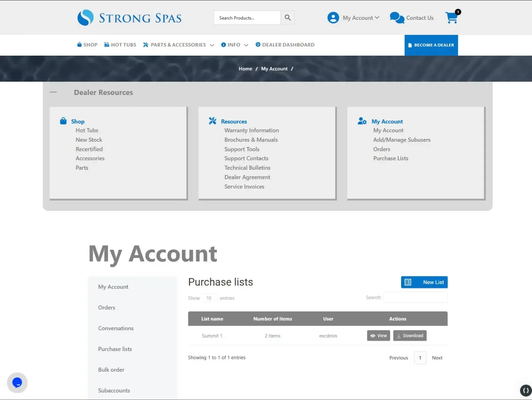Open the Info nav menu item

(231, 45)
